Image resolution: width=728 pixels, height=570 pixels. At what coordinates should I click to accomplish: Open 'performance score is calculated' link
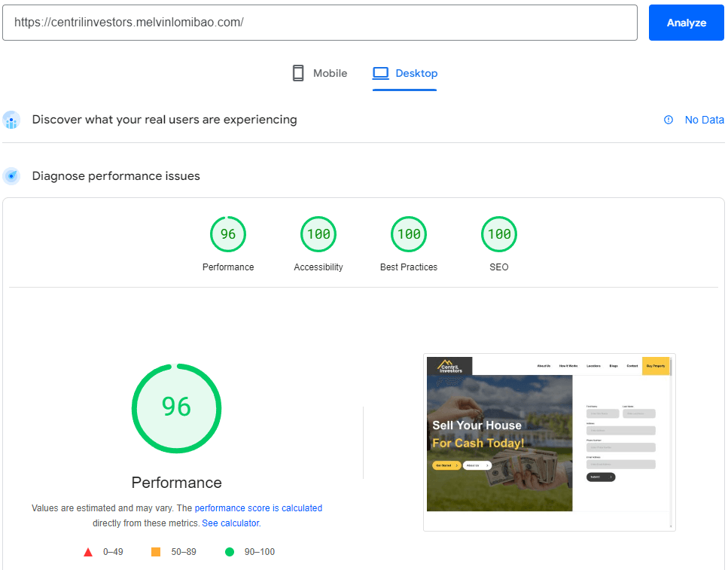(x=258, y=508)
